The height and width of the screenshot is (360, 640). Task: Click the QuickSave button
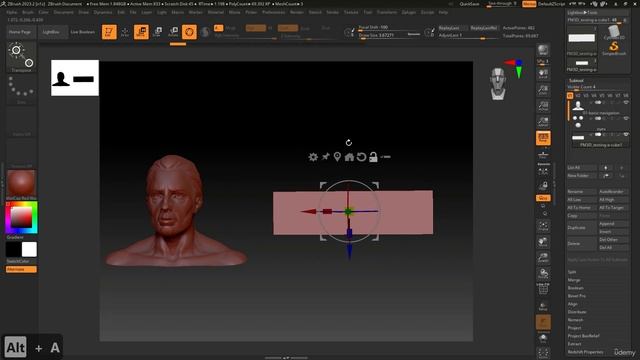(469, 4)
